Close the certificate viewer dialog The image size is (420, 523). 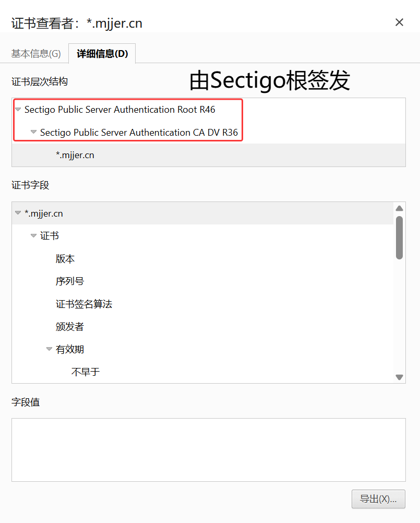[399, 22]
